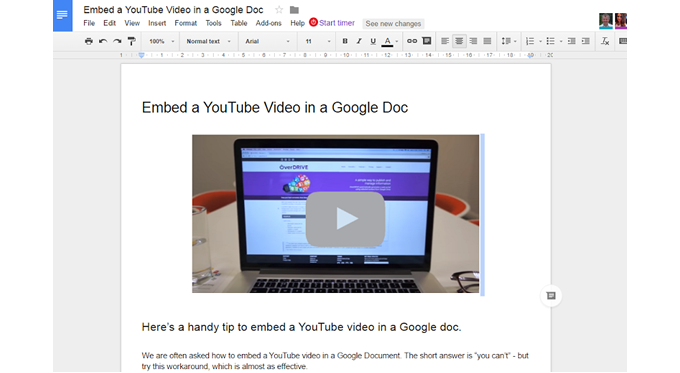The image size is (680, 373).
Task: Open the line spacing dropdown
Action: [x=509, y=41]
